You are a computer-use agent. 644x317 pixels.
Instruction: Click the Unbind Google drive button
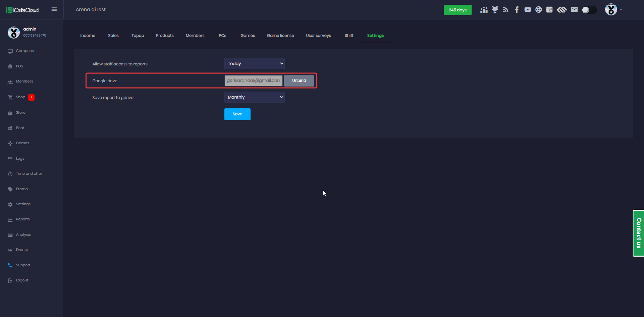coord(299,81)
